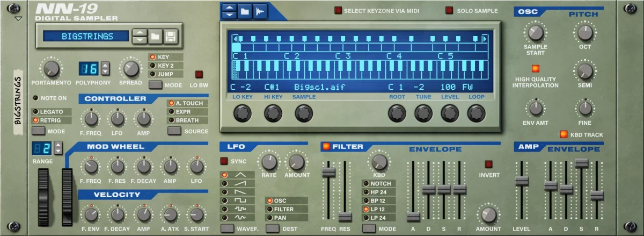Image resolution: width=644 pixels, height=236 pixels.
Task: Click the LOOP mode knob
Action: tap(476, 112)
